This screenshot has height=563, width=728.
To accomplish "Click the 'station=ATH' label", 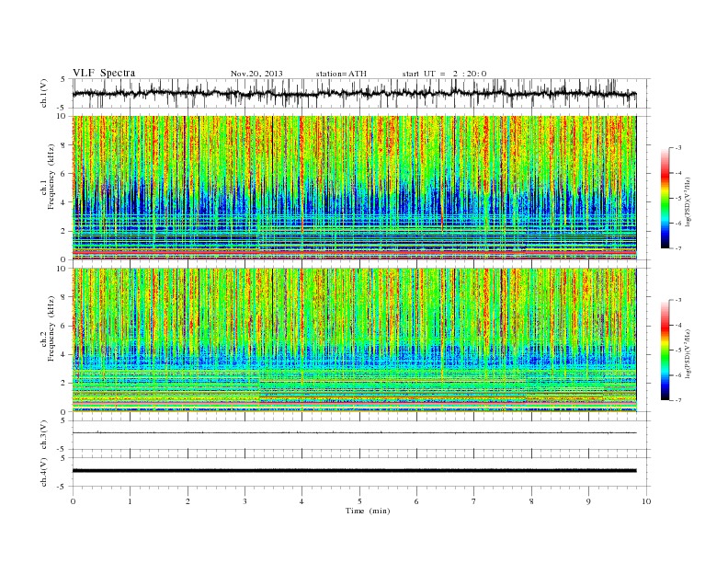I will click(341, 74).
